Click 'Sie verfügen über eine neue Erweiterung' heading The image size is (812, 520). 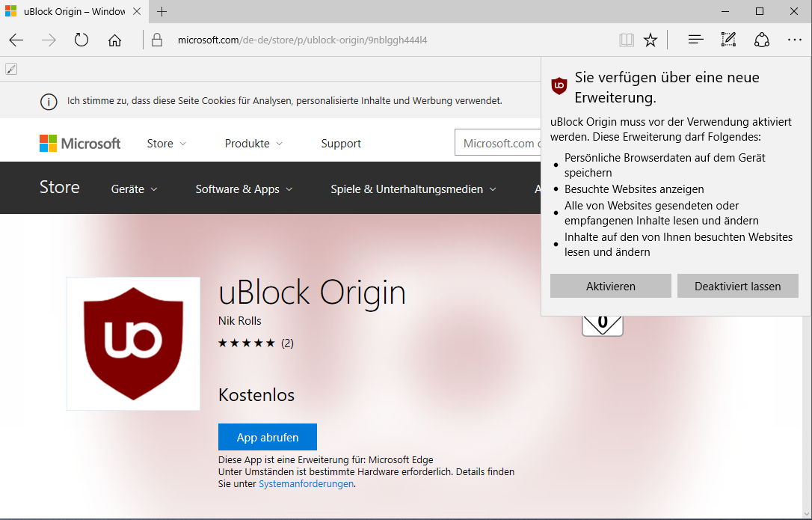[667, 87]
